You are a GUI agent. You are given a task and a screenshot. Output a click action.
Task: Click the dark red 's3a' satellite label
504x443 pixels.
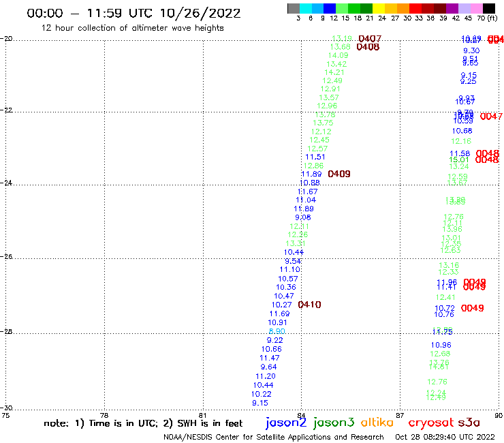(469, 423)
